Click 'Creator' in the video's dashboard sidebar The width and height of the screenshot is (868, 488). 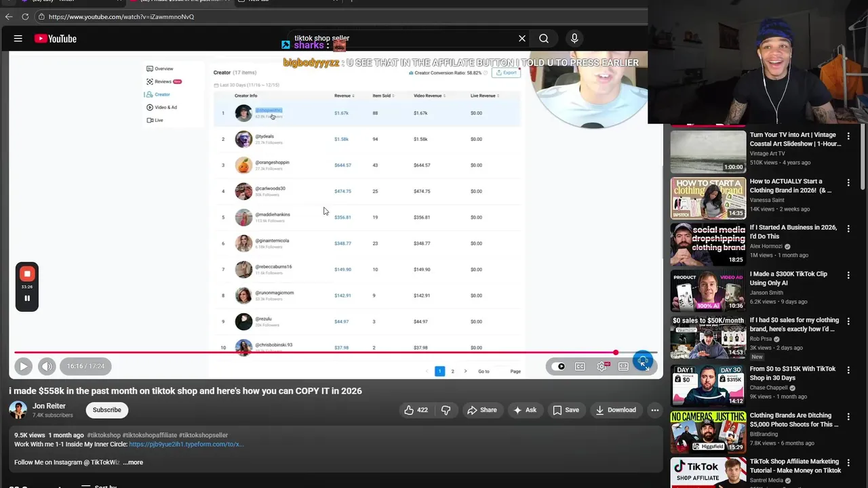159,94
